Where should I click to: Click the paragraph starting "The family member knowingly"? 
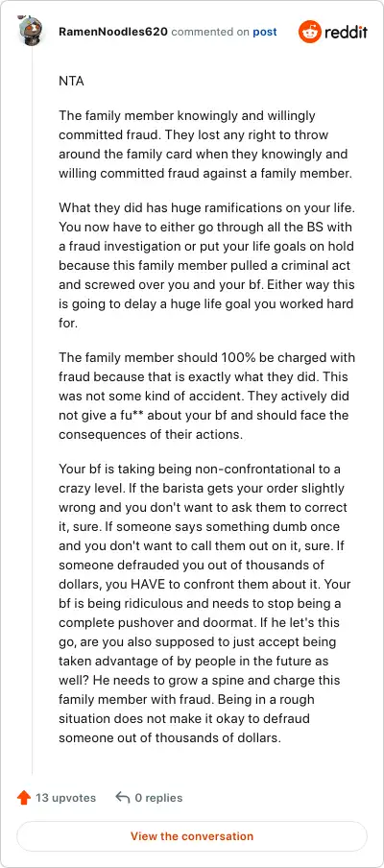[205, 144]
